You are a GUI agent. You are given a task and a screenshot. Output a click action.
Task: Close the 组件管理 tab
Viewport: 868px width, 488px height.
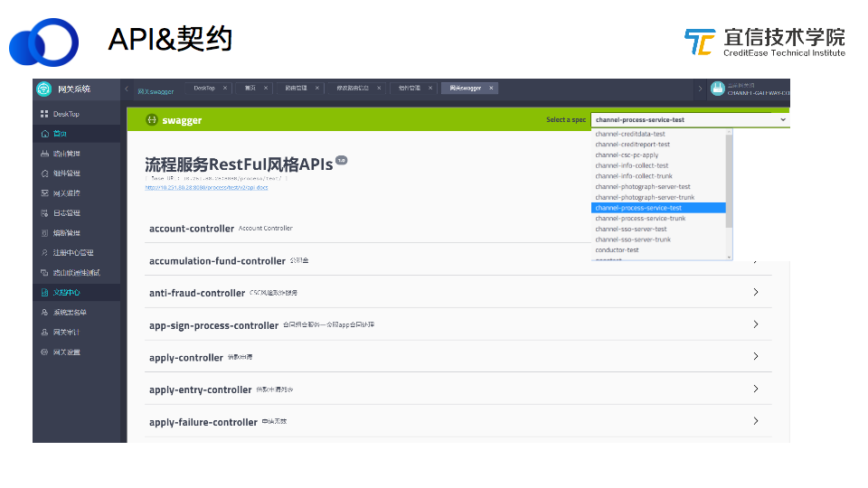[430, 88]
